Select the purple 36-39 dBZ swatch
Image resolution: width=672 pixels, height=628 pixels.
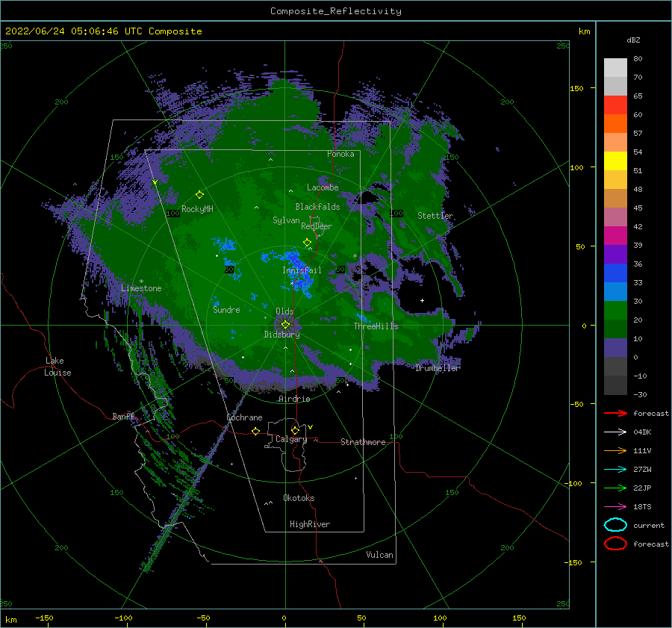coord(615,254)
